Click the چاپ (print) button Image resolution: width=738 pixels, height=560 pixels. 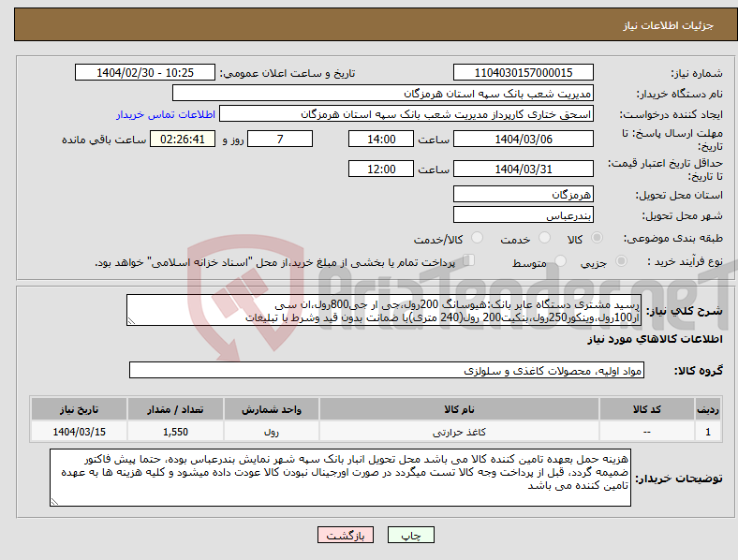pos(410,535)
